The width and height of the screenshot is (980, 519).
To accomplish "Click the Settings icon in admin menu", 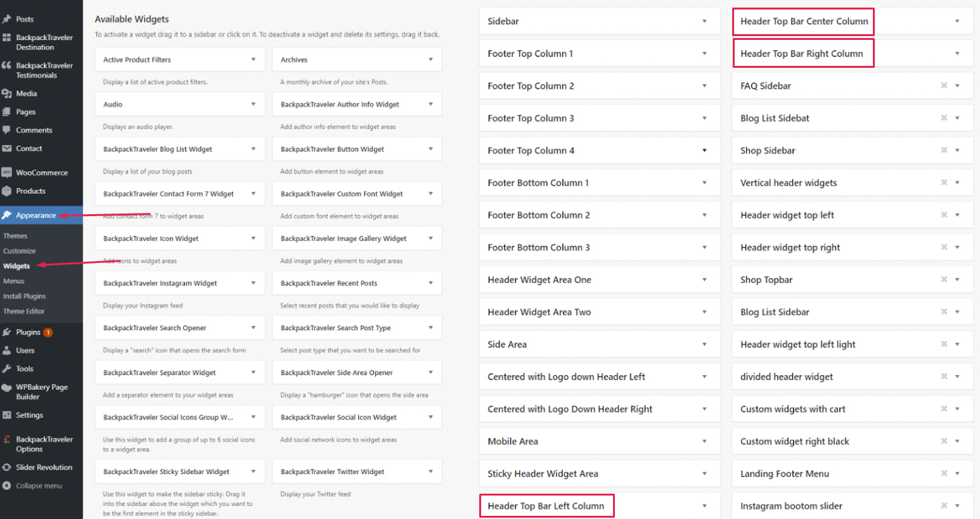I will pos(7,415).
